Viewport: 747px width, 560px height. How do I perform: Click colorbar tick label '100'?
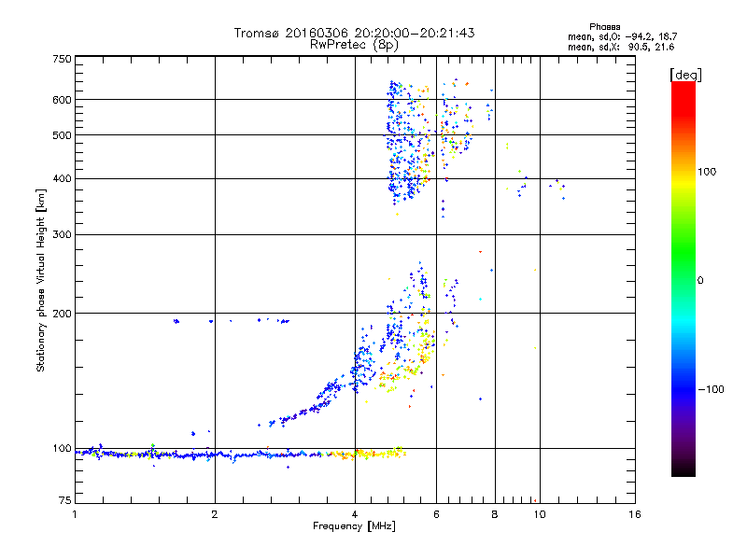pos(707,172)
